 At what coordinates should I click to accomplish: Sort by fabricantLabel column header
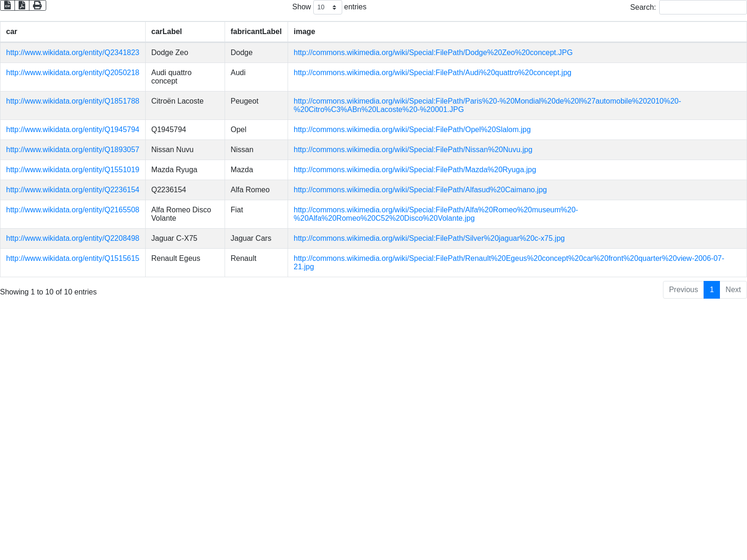[x=256, y=32]
